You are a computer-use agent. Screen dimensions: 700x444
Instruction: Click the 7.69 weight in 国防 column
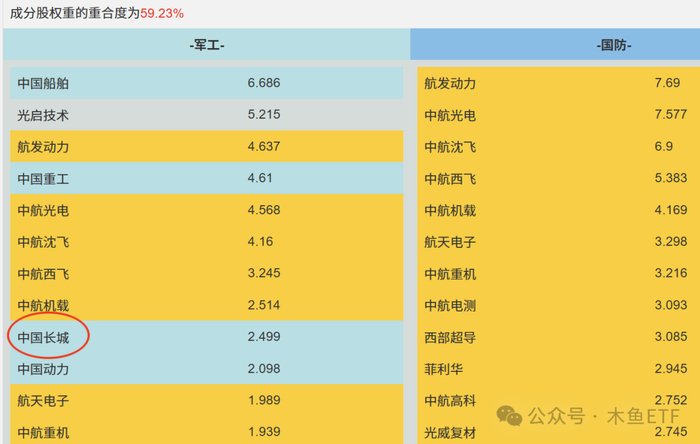tap(667, 83)
